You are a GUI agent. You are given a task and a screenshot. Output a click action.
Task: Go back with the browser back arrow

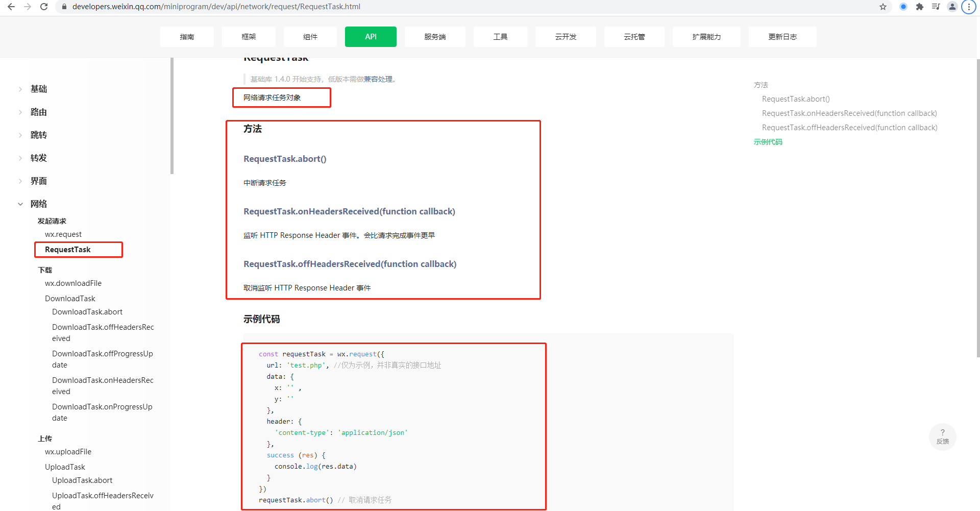[x=11, y=7]
